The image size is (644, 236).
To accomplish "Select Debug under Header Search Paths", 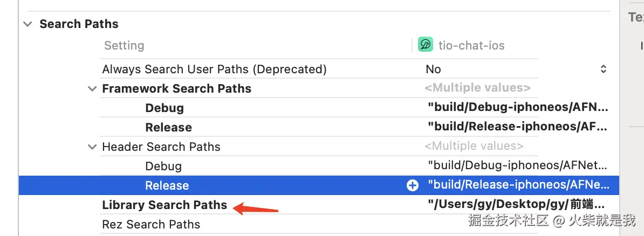I will [163, 166].
